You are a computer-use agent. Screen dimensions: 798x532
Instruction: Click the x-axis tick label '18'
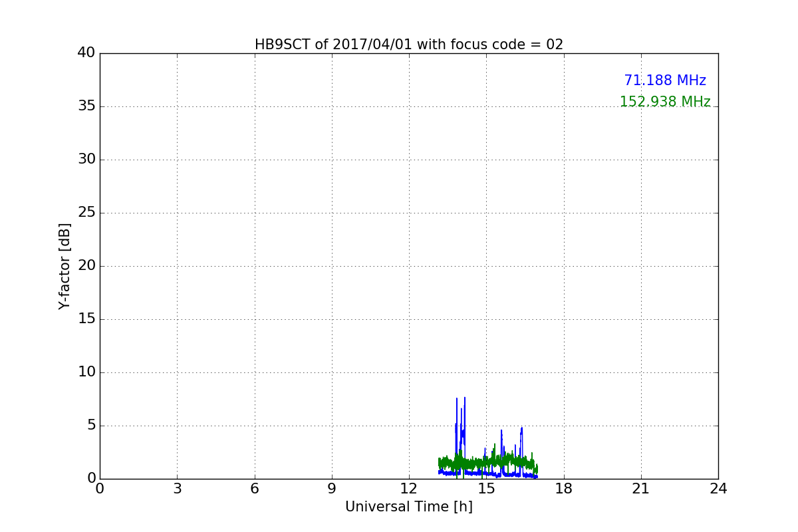click(564, 489)
